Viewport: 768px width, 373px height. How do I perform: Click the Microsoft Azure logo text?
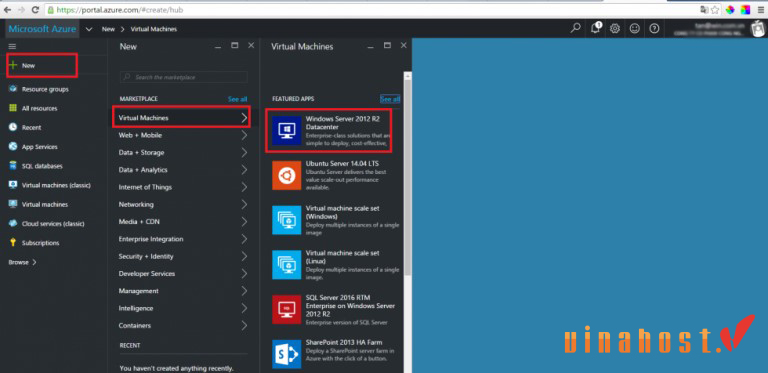pyautogui.click(x=42, y=29)
